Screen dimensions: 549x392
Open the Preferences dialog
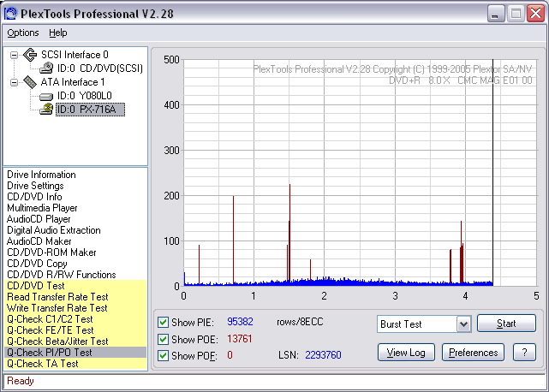473,352
